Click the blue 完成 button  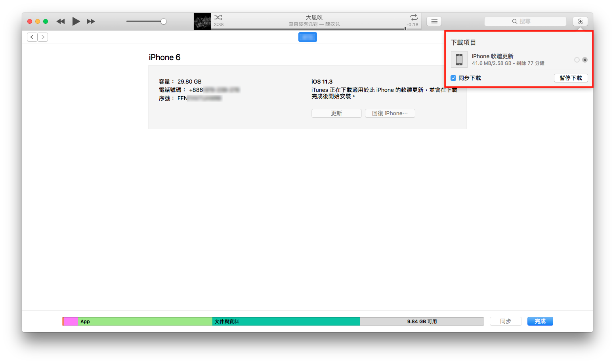(x=540, y=321)
